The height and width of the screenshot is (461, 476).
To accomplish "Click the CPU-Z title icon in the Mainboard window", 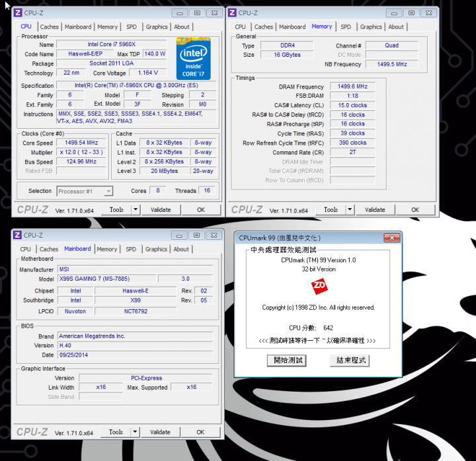I will [x=17, y=235].
